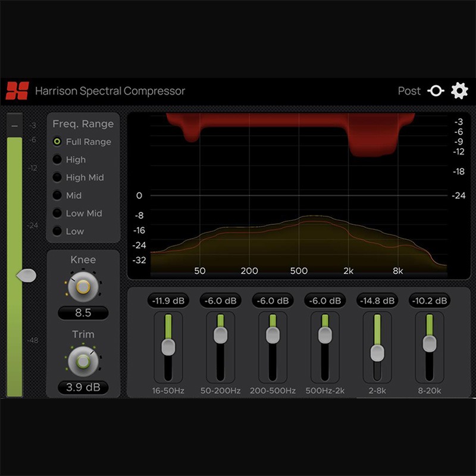Click the minus button atop the input meter
This screenshot has height=476, width=476.
pos(14,126)
